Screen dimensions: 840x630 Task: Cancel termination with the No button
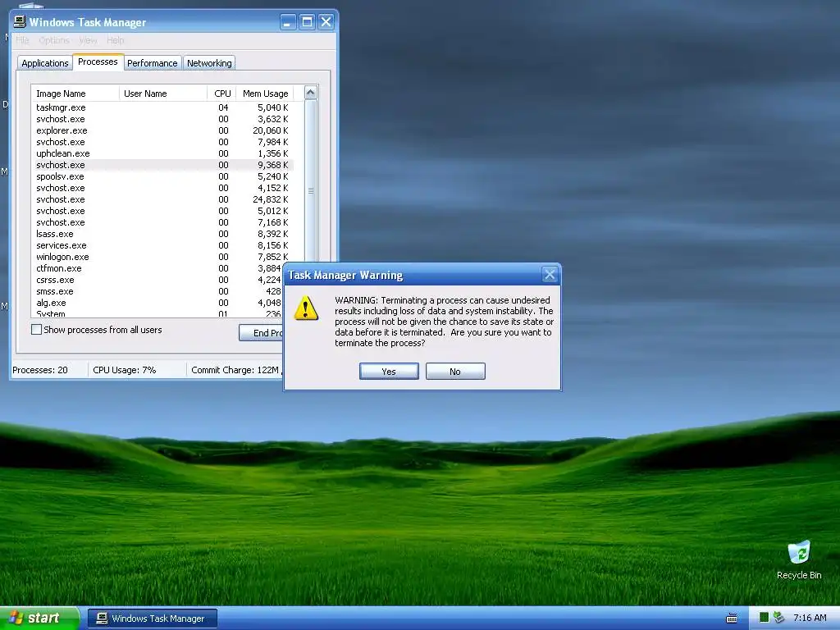coord(455,372)
